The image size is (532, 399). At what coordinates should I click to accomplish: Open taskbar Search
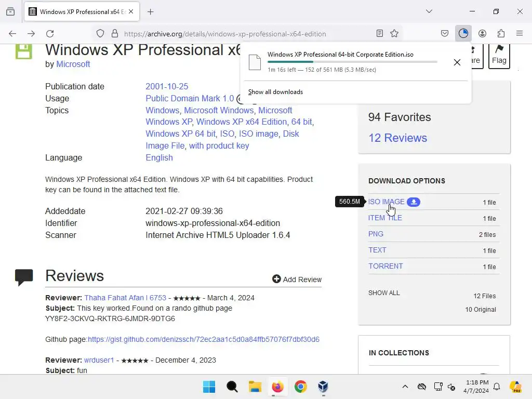pos(232,387)
